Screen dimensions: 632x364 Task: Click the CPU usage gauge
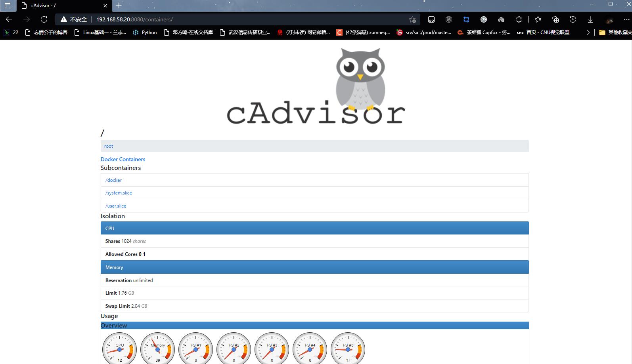(119, 349)
